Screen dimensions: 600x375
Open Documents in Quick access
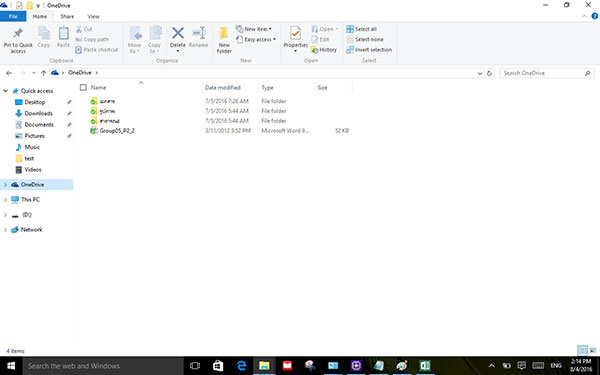(39, 125)
